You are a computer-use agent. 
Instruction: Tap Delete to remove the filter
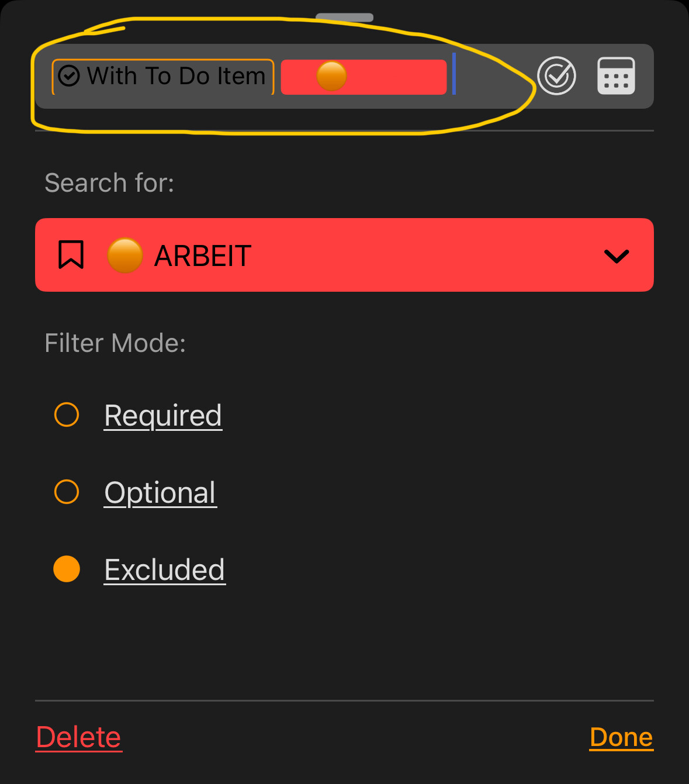(x=79, y=737)
